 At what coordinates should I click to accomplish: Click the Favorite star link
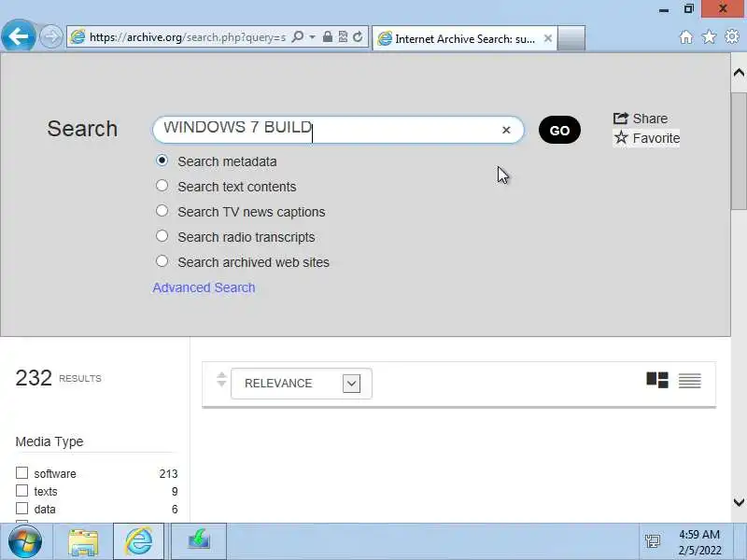pyautogui.click(x=646, y=138)
